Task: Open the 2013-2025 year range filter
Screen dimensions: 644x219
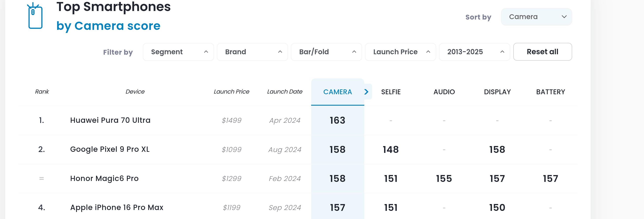Action: pos(474,52)
